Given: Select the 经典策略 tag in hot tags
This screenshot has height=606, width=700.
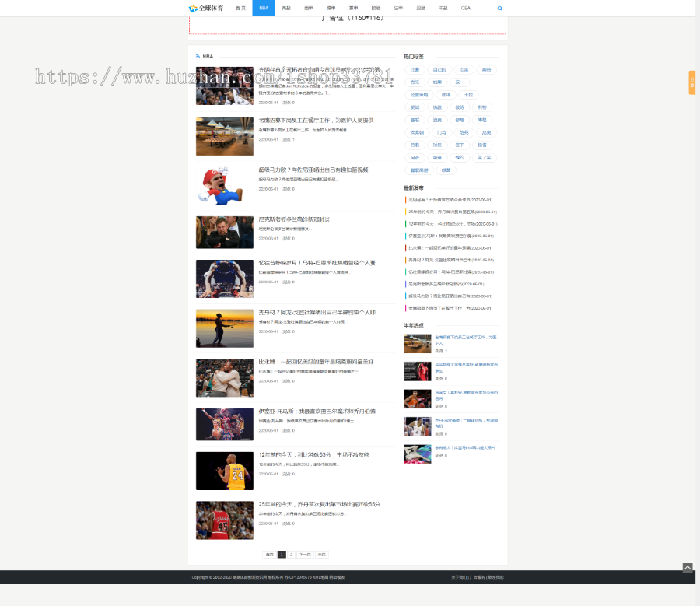Looking at the screenshot, I should 418,94.
